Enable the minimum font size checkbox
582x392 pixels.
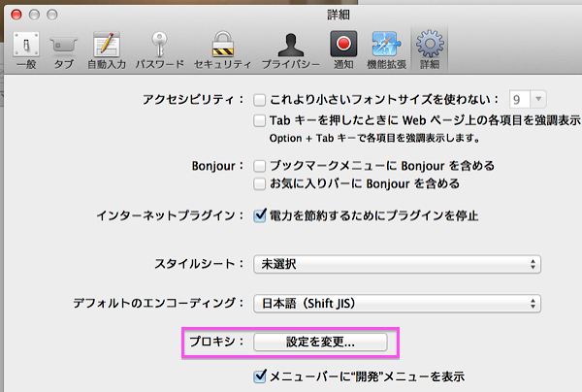point(260,99)
